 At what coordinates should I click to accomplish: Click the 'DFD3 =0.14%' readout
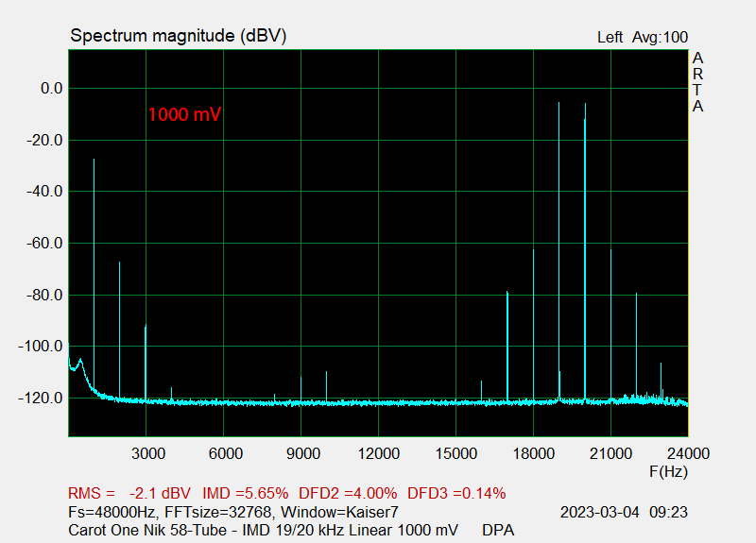456,493
